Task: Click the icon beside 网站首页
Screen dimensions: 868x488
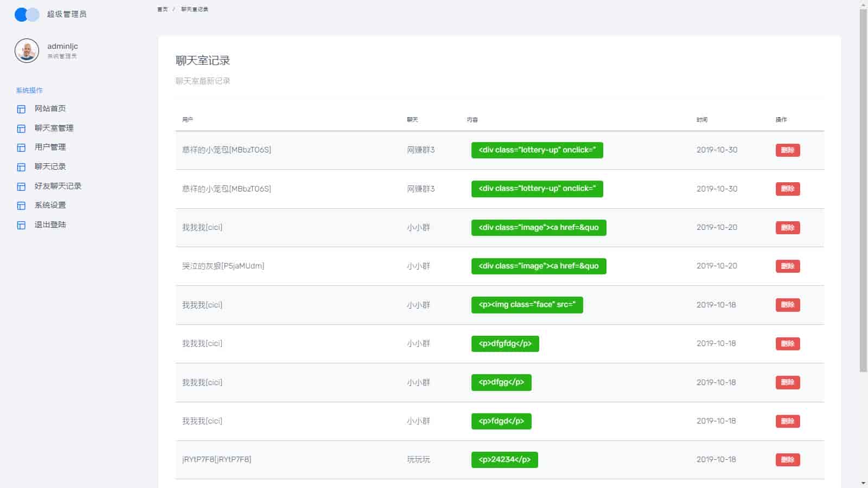Action: [x=21, y=109]
